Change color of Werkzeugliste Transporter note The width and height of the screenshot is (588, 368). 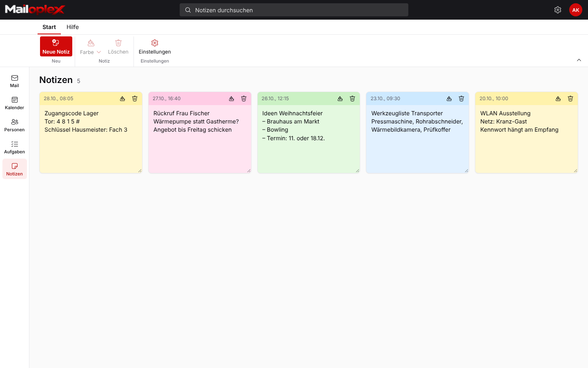tap(449, 99)
